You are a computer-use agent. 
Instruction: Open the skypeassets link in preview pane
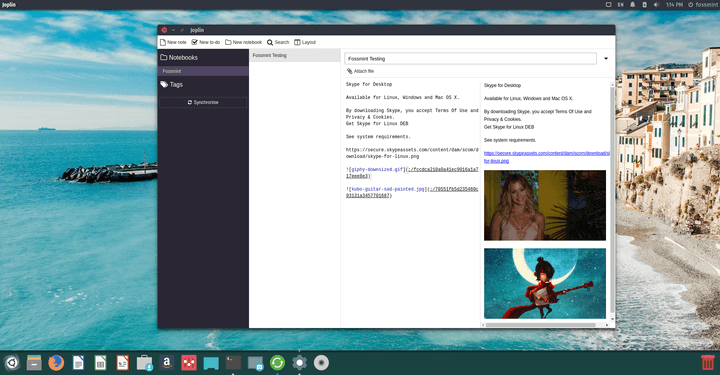(x=546, y=157)
